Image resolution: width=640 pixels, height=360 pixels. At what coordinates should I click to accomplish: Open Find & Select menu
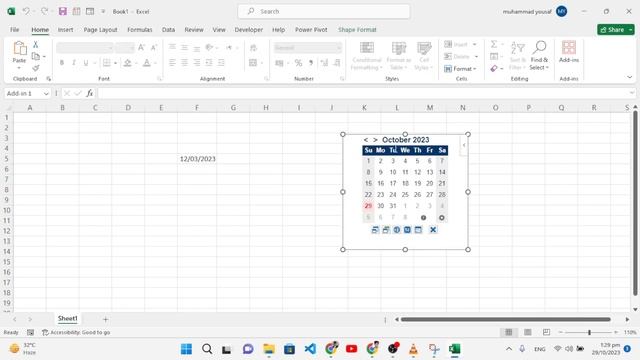539,56
